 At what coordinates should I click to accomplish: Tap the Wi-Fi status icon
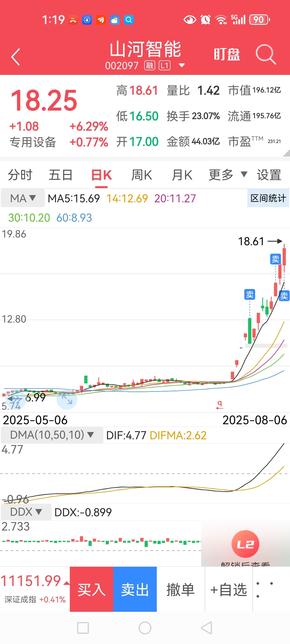click(221, 20)
